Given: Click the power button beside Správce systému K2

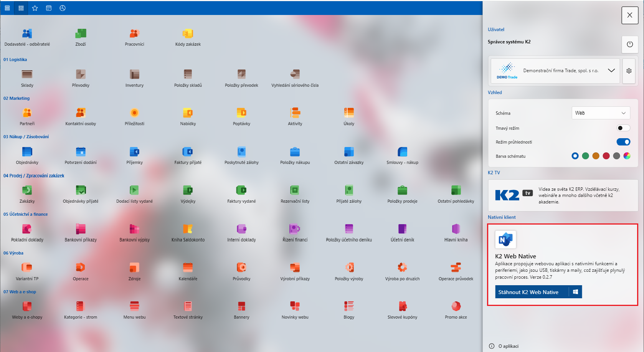Looking at the screenshot, I should 630,44.
